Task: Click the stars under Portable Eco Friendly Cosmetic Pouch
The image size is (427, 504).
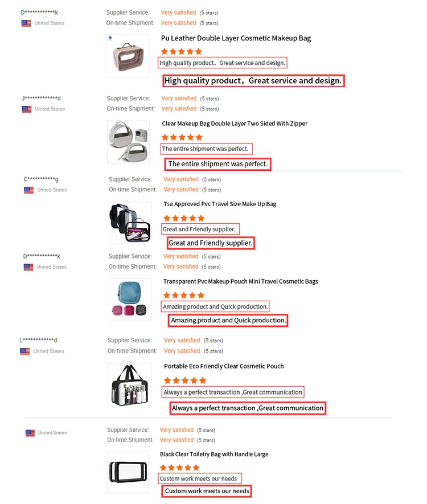Action: 185,380
